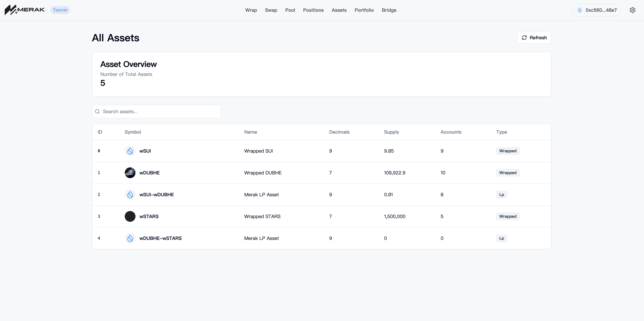Screen dimensions: 644x321
Task: Click the Accounts column header
Action: click(x=451, y=132)
